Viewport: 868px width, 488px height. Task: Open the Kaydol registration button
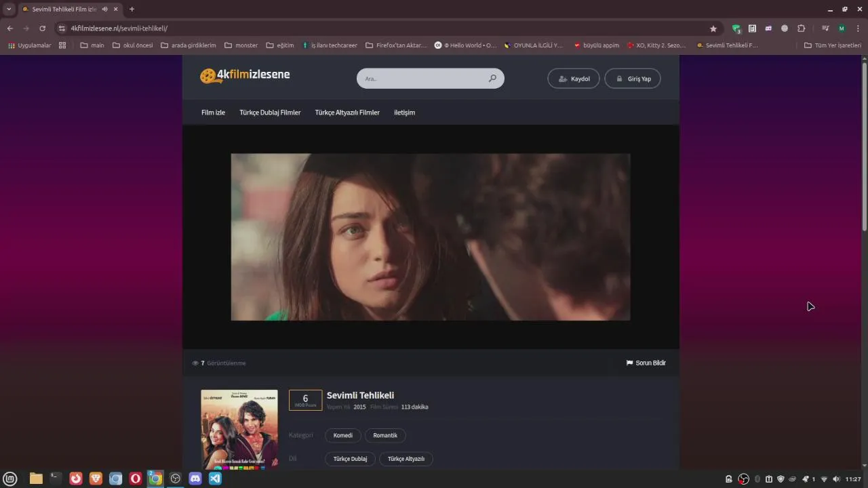click(x=574, y=79)
